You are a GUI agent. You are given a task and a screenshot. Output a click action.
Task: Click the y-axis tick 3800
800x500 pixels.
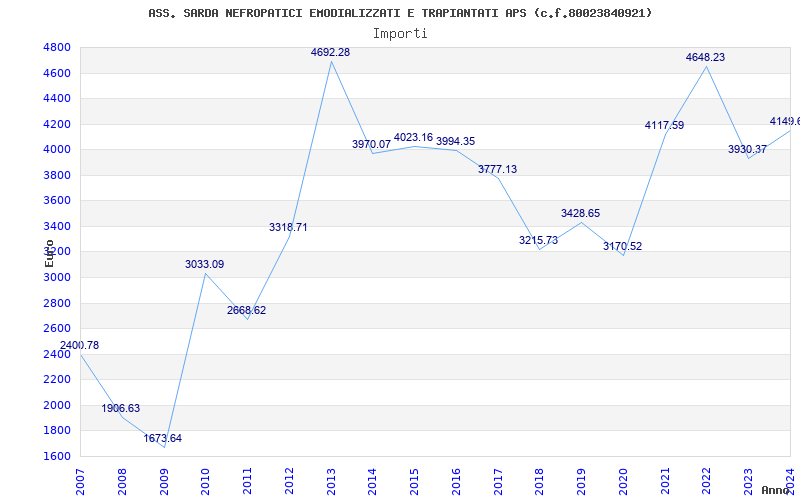coord(57,176)
